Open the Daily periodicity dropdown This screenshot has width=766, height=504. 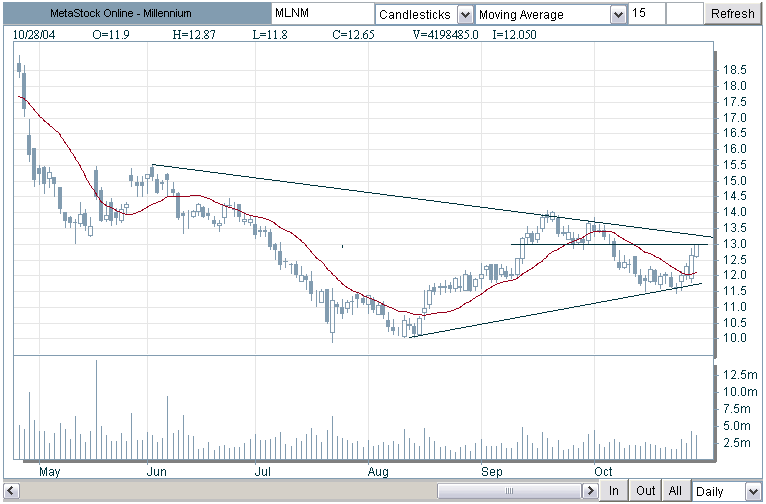point(752,491)
